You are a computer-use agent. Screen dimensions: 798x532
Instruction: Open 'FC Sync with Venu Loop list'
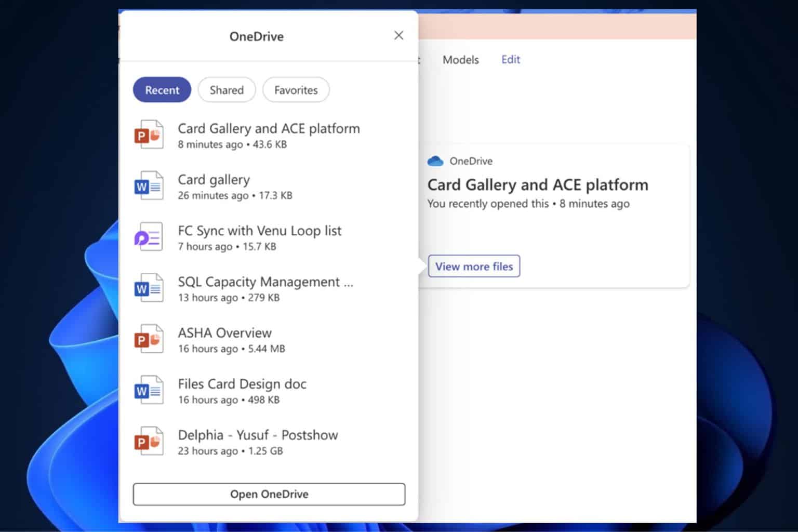click(259, 231)
